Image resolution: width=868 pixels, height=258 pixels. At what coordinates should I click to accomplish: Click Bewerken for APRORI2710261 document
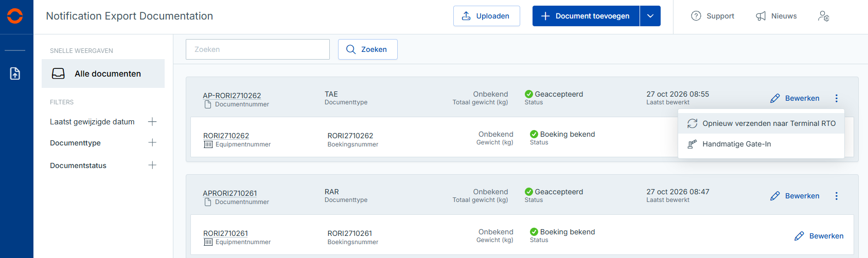click(x=795, y=196)
